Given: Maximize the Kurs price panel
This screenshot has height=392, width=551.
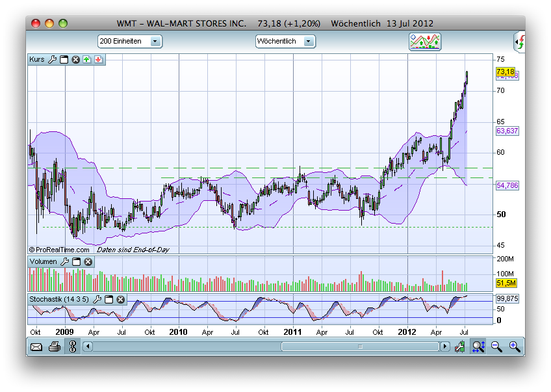Looking at the screenshot, I should (x=64, y=59).
